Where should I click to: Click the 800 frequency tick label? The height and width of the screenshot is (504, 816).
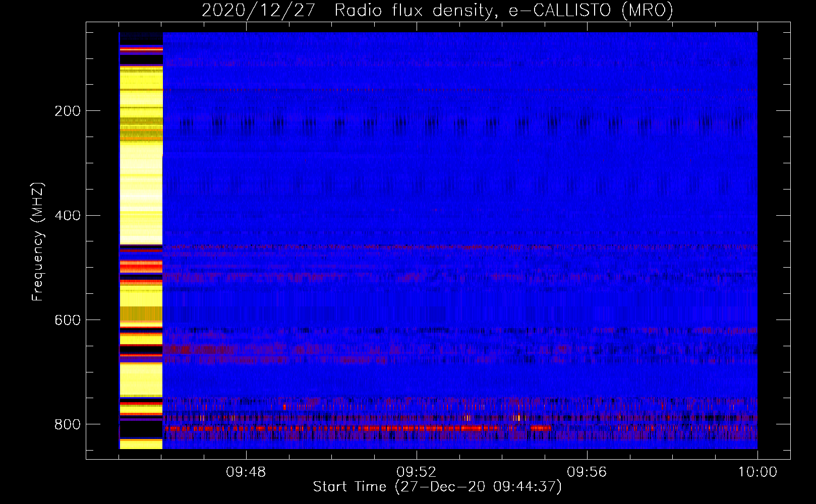coord(68,425)
